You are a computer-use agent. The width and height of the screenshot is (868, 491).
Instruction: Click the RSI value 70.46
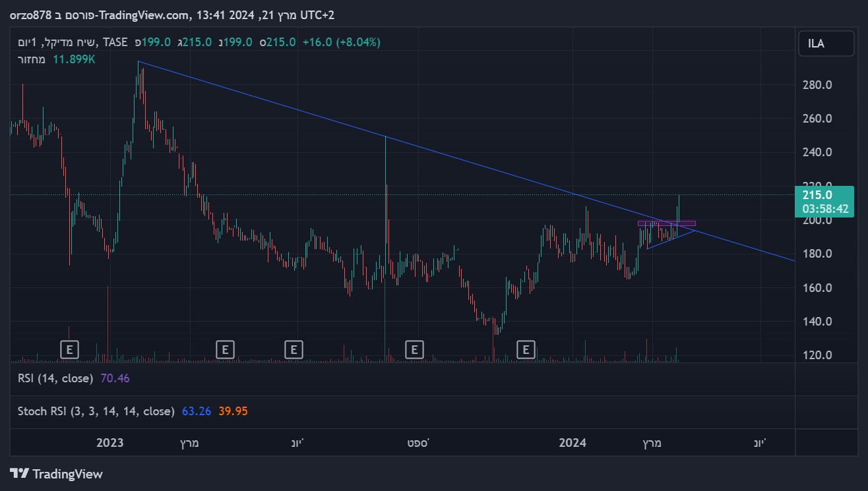coord(115,378)
